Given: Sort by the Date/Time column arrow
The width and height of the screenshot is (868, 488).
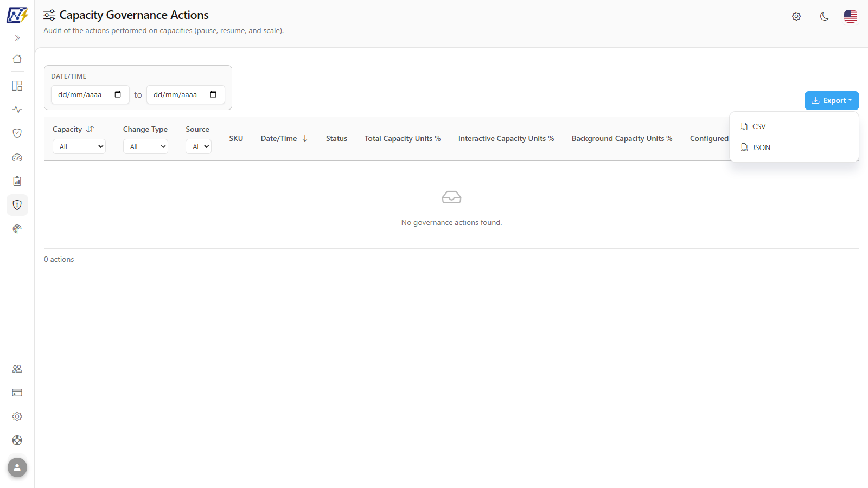Looking at the screenshot, I should click(305, 138).
